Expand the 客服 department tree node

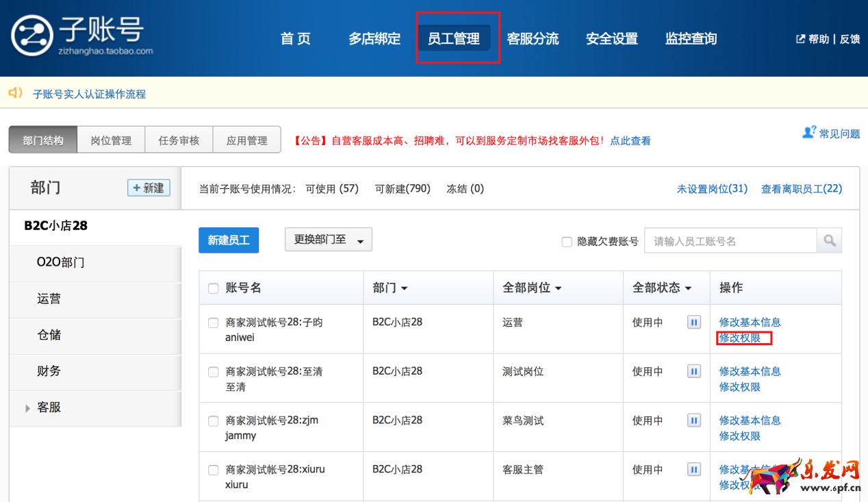27,408
